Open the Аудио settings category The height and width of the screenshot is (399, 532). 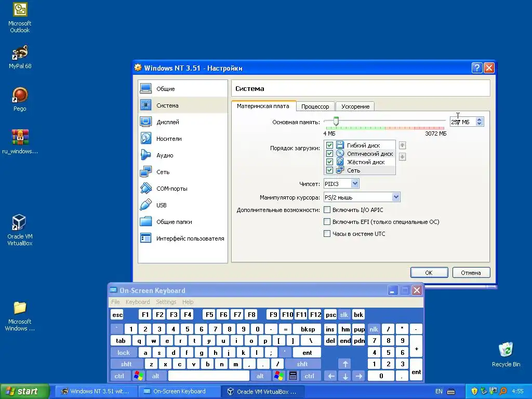pyautogui.click(x=182, y=155)
